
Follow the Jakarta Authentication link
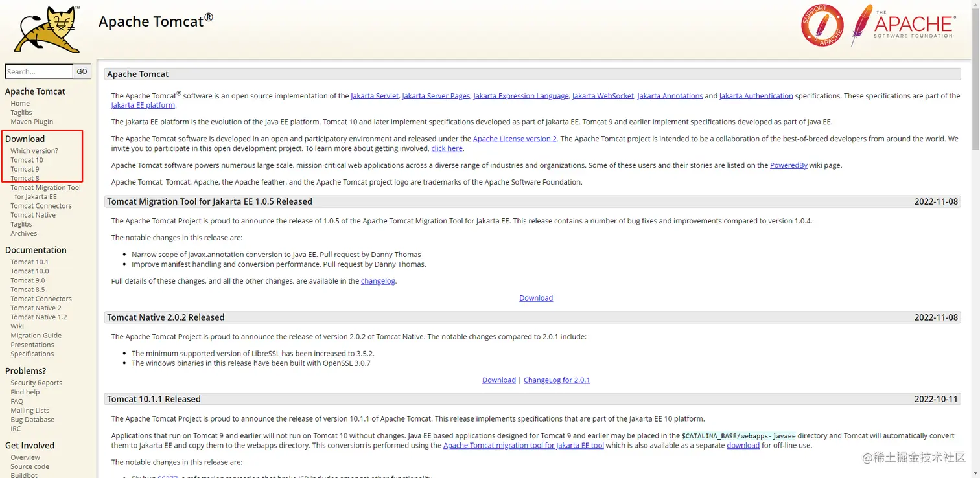[x=756, y=95]
